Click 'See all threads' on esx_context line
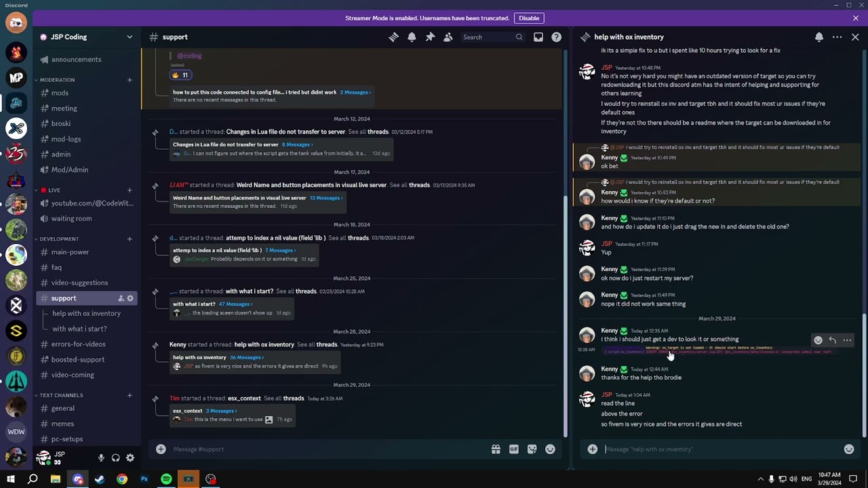868x488 pixels. tap(283, 399)
